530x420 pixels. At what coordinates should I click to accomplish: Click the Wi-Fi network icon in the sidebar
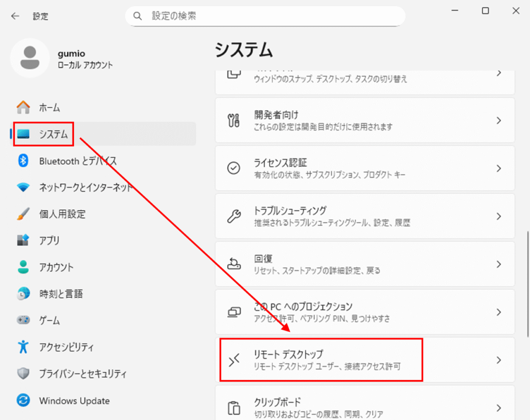coord(23,187)
